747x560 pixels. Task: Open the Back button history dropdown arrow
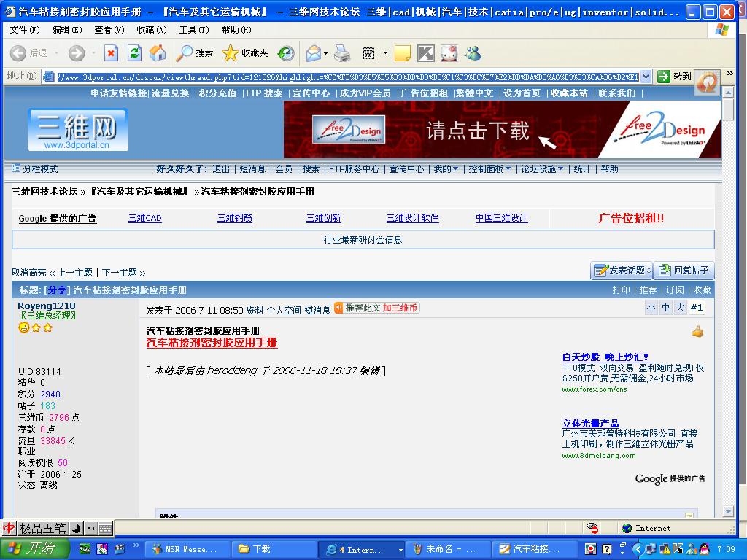56,52
